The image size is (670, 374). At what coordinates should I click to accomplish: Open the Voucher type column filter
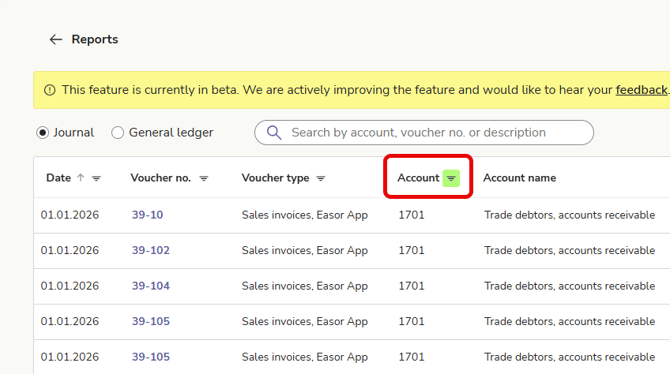pos(320,178)
